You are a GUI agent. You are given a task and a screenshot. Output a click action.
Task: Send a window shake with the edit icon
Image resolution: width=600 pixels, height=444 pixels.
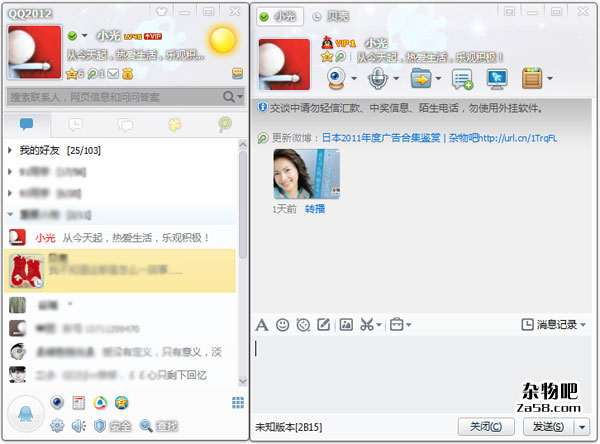(324, 325)
